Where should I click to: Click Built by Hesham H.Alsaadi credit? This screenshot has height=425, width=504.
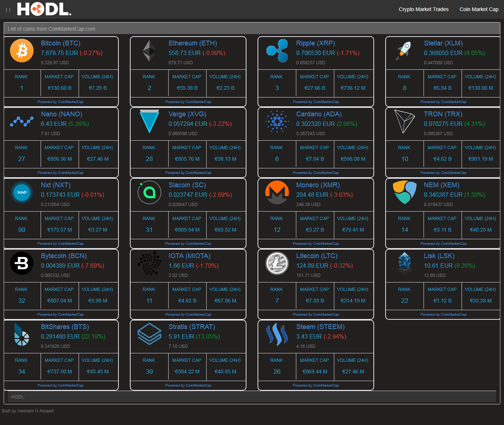[28, 411]
